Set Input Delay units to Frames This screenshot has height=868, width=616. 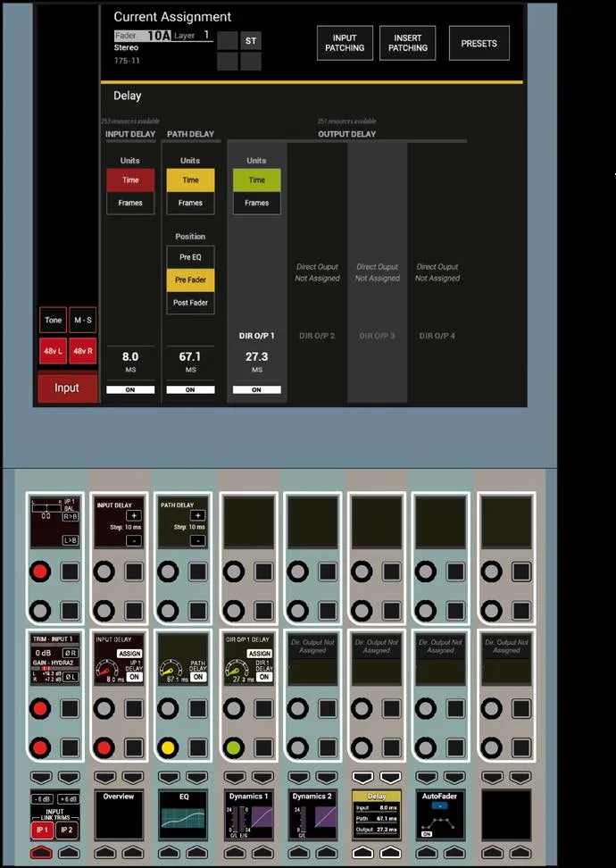(130, 203)
